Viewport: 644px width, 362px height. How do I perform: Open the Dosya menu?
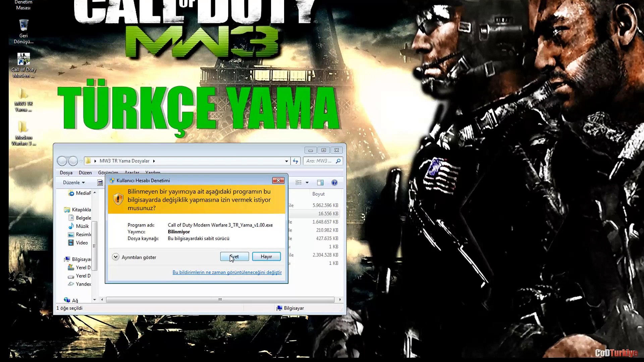click(66, 173)
